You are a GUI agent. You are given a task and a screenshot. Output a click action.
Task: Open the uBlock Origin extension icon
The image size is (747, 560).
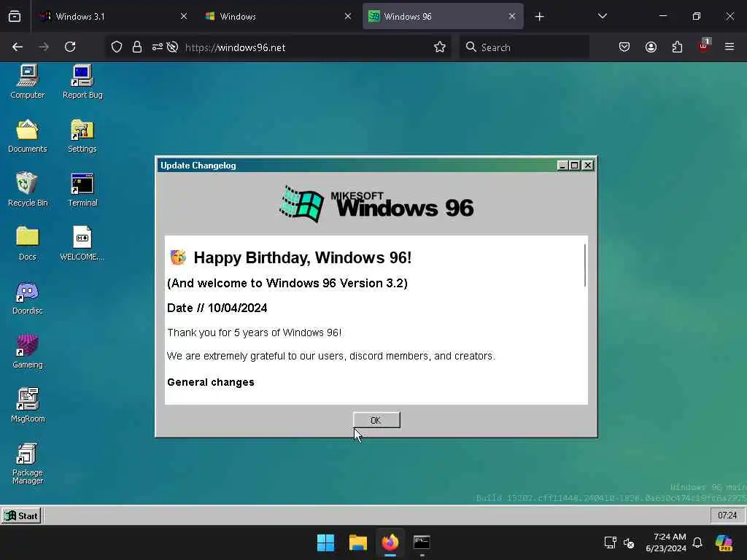[703, 47]
